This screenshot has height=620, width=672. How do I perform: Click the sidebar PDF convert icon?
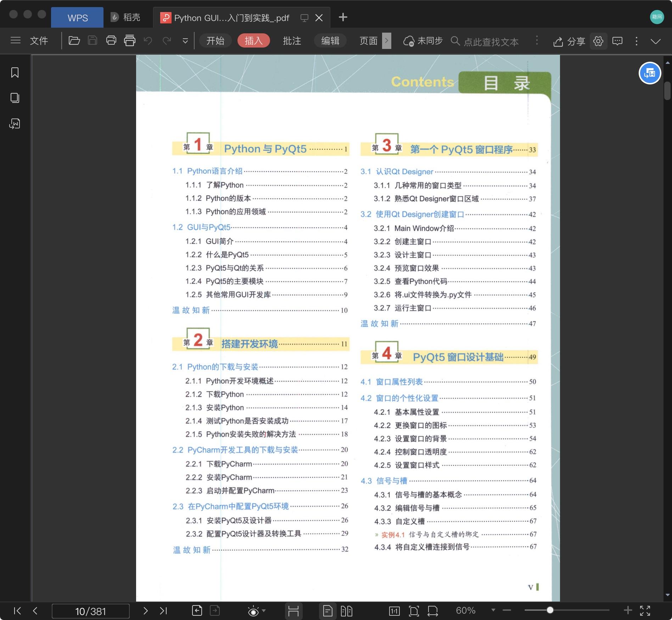coord(15,123)
